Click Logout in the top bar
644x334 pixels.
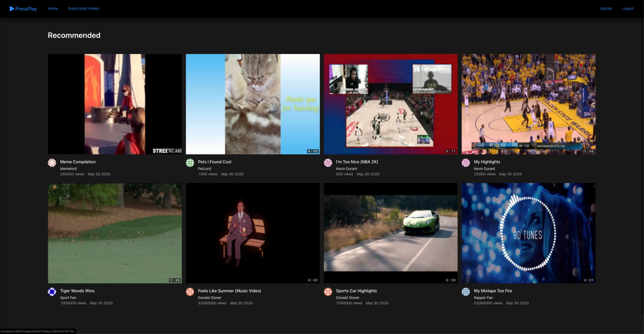(628, 8)
